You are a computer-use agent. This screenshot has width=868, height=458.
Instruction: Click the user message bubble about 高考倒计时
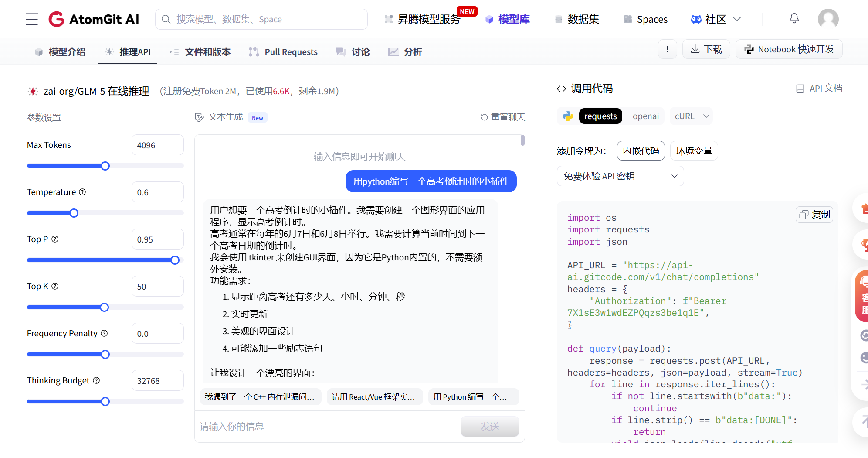[431, 181]
